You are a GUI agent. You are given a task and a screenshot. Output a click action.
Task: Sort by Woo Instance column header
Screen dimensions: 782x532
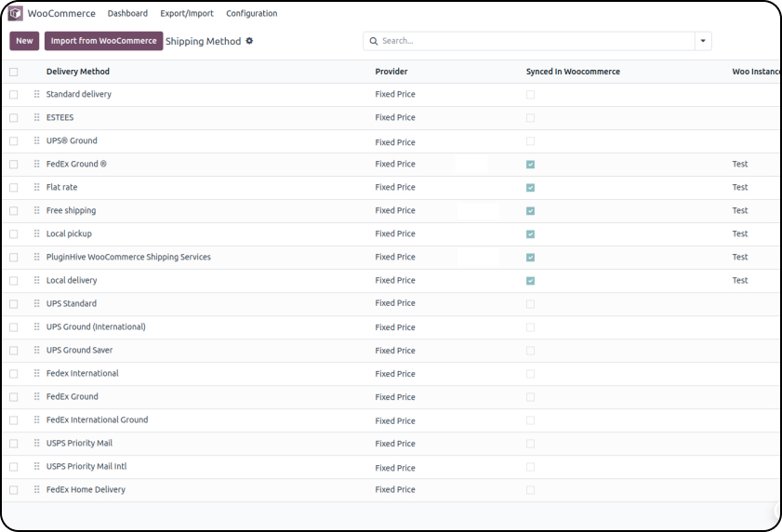pyautogui.click(x=756, y=72)
